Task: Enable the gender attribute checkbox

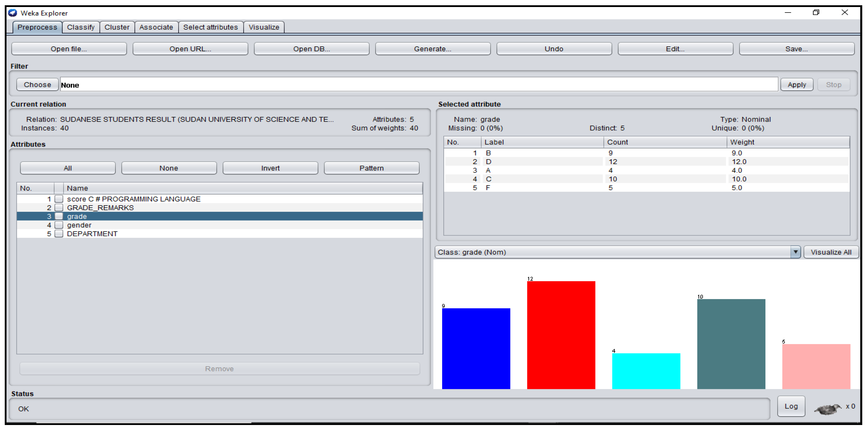Action: (x=59, y=225)
